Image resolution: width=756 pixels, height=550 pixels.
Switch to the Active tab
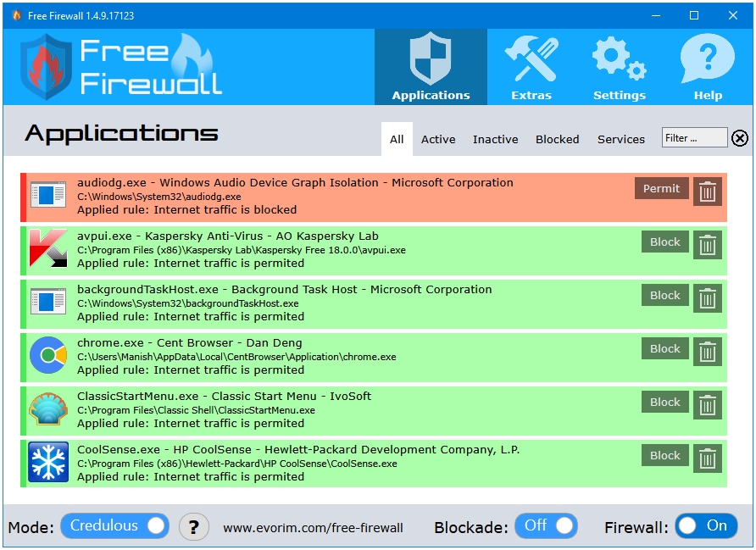pyautogui.click(x=438, y=139)
